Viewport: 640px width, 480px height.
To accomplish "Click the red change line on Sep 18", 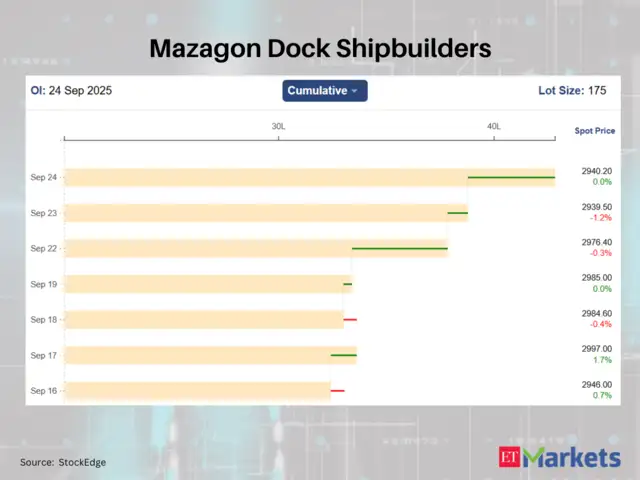I will tap(350, 320).
